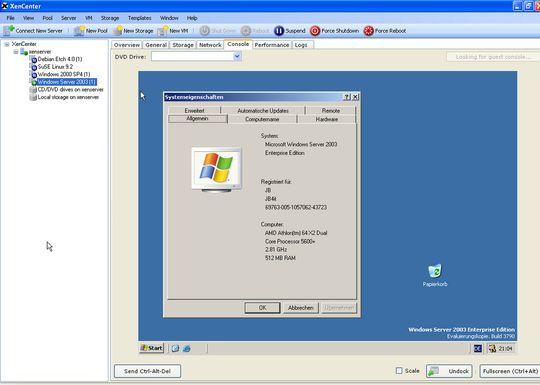Switch to the Logs tab
Image resolution: width=540 pixels, height=385 pixels.
[301, 45]
